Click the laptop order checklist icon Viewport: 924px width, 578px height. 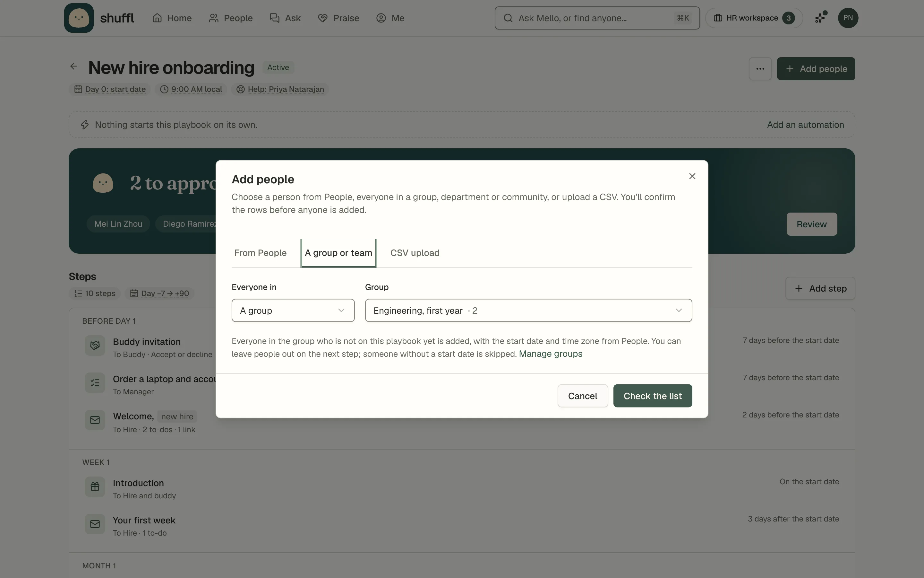click(x=95, y=383)
